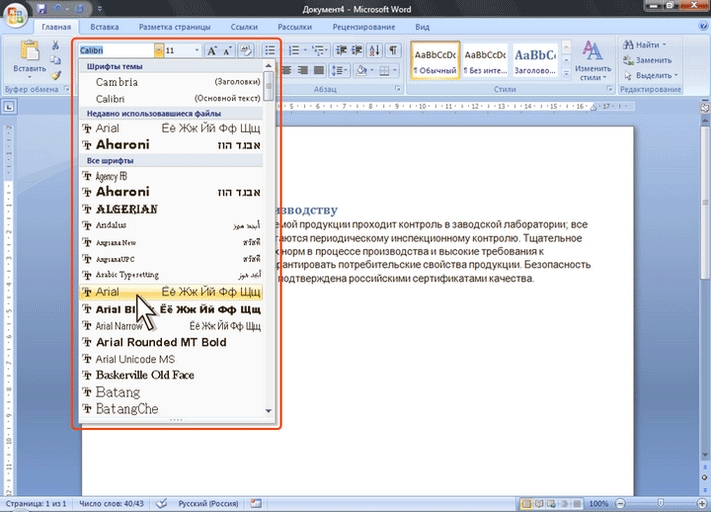This screenshot has height=512, width=711.
Task: Open the Буфер обмена dialog launcher
Action: pyautogui.click(x=66, y=89)
